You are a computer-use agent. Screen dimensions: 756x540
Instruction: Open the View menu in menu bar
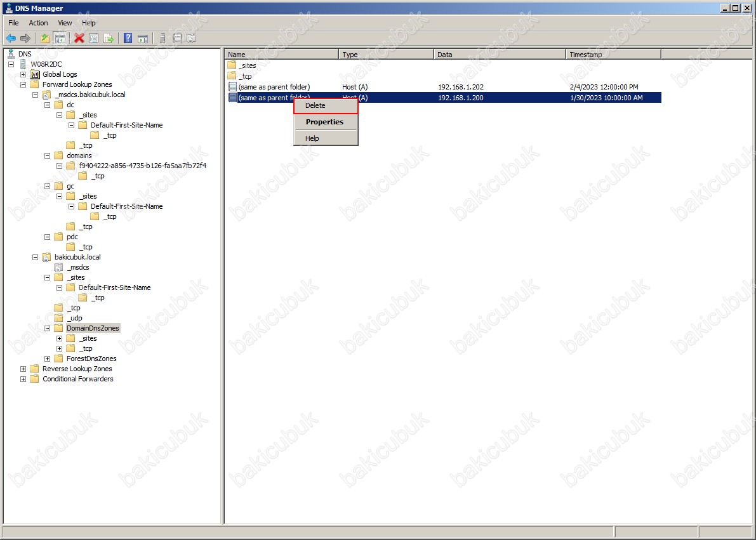tap(65, 23)
